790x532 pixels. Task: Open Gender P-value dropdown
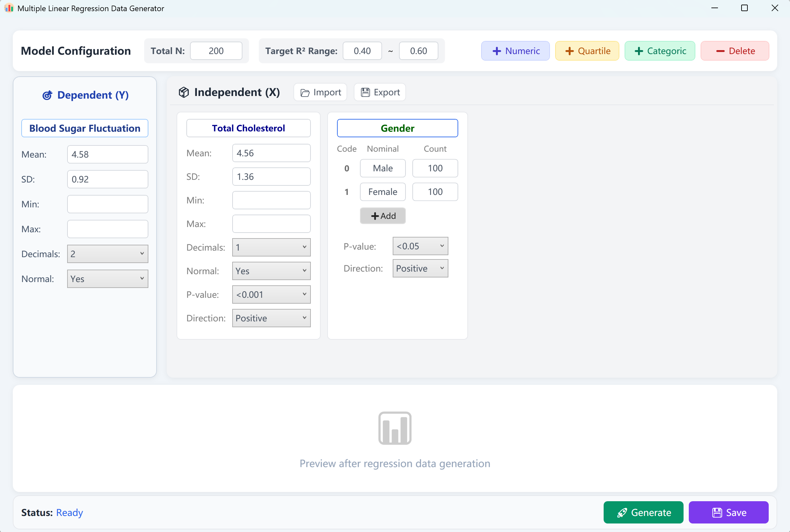420,246
